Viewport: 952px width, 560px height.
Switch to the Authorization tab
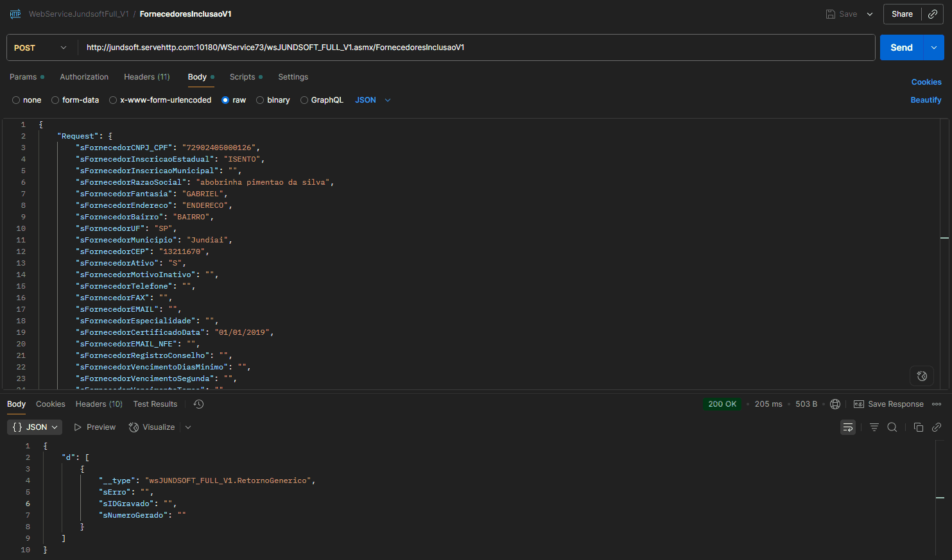coord(84,77)
